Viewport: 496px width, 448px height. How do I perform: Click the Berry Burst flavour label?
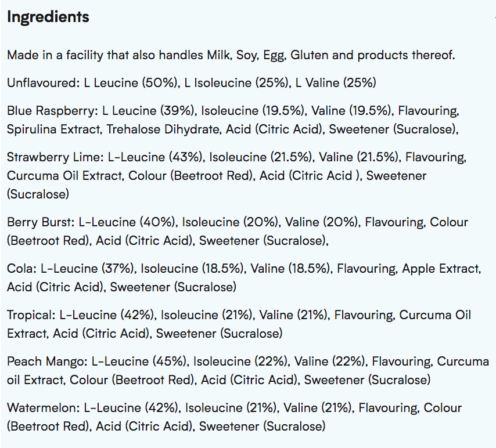41,222
